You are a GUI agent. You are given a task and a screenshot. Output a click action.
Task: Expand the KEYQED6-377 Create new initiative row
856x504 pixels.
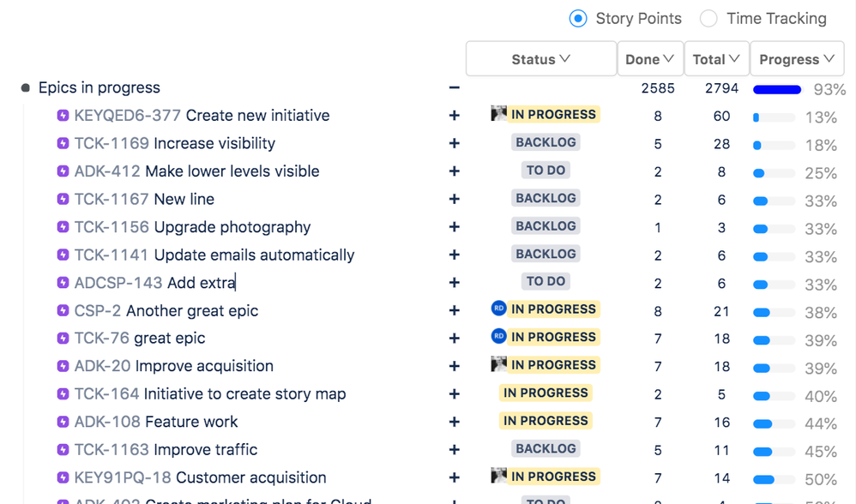(455, 116)
